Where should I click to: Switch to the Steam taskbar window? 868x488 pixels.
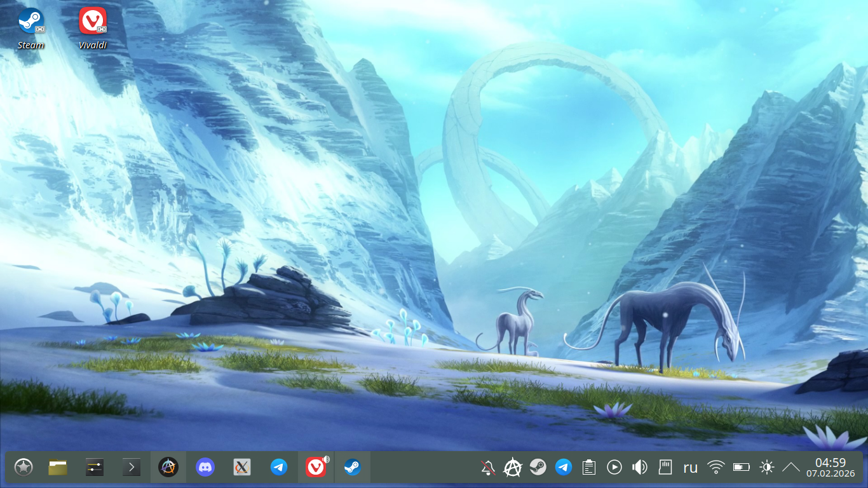[x=353, y=468]
